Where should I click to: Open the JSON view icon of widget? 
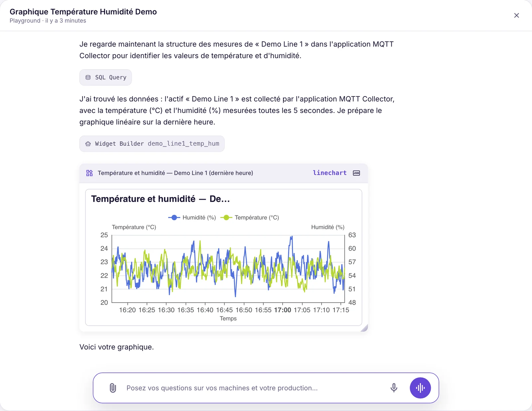356,173
